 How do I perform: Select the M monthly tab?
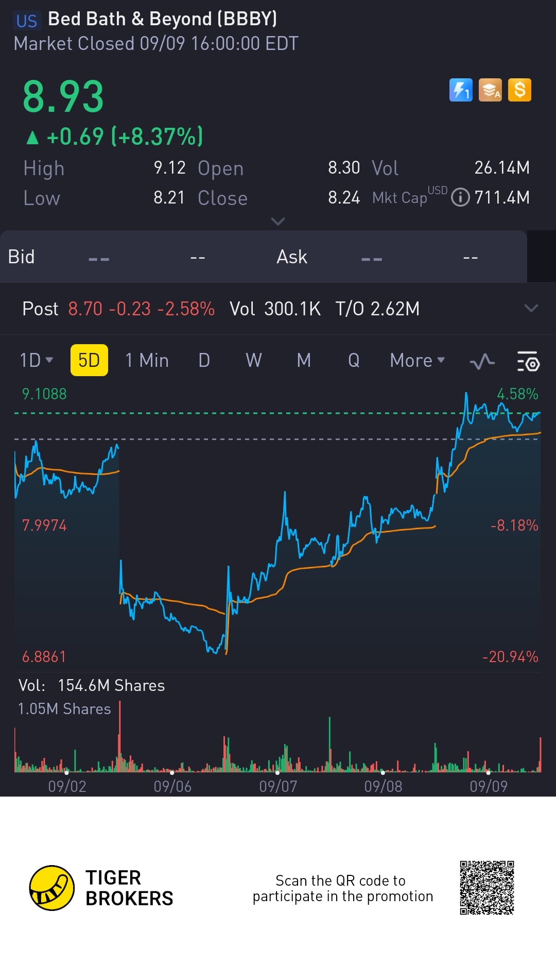[304, 360]
